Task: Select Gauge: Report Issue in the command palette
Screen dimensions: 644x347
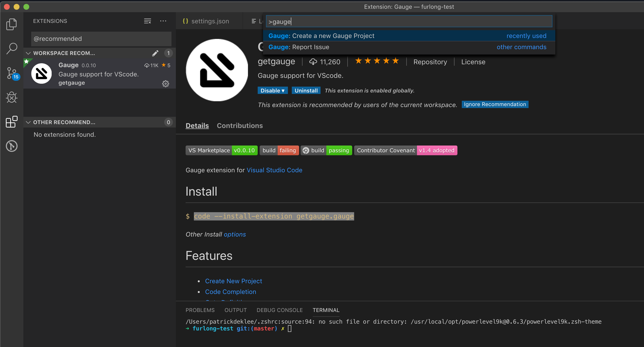Action: (x=299, y=47)
